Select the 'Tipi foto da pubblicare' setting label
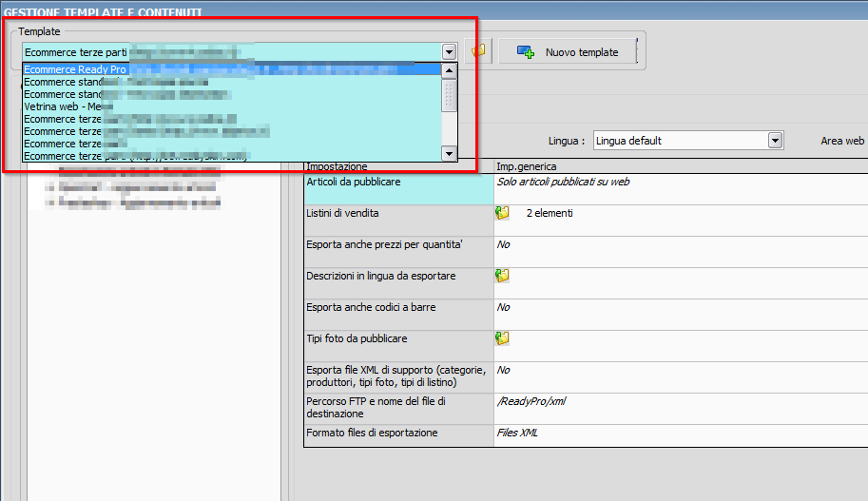This screenshot has height=501, width=868. (357, 338)
